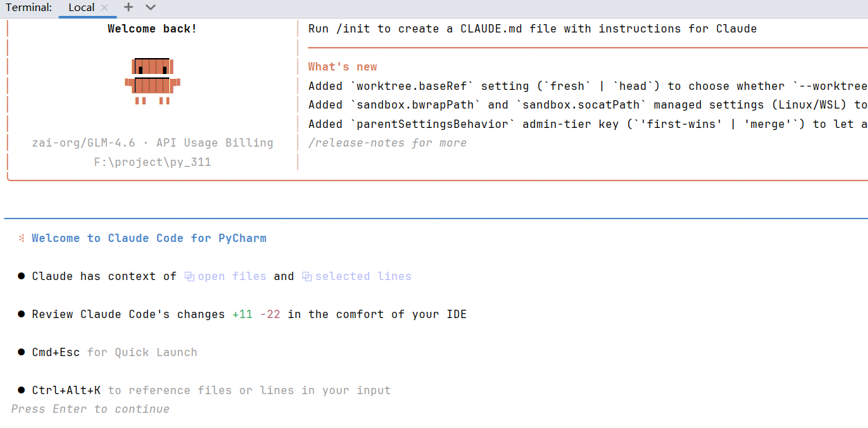Open the terminal options dropdown chevron
Image resolution: width=868 pixels, height=428 pixels.
click(151, 8)
